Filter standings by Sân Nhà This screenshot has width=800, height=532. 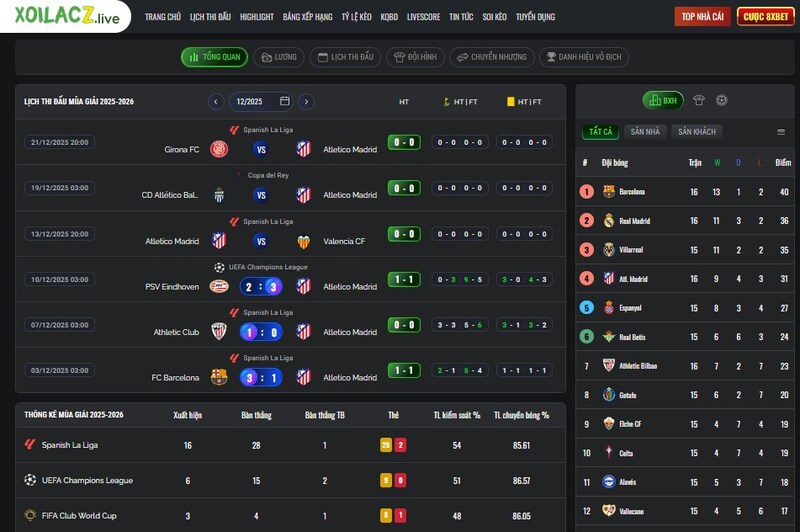[x=645, y=131]
